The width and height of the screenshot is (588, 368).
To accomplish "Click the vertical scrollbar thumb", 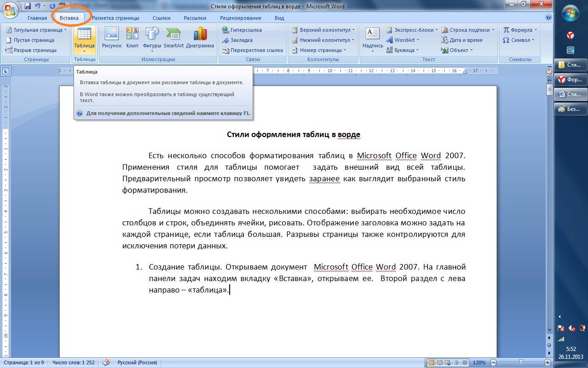I will pyautogui.click(x=549, y=89).
